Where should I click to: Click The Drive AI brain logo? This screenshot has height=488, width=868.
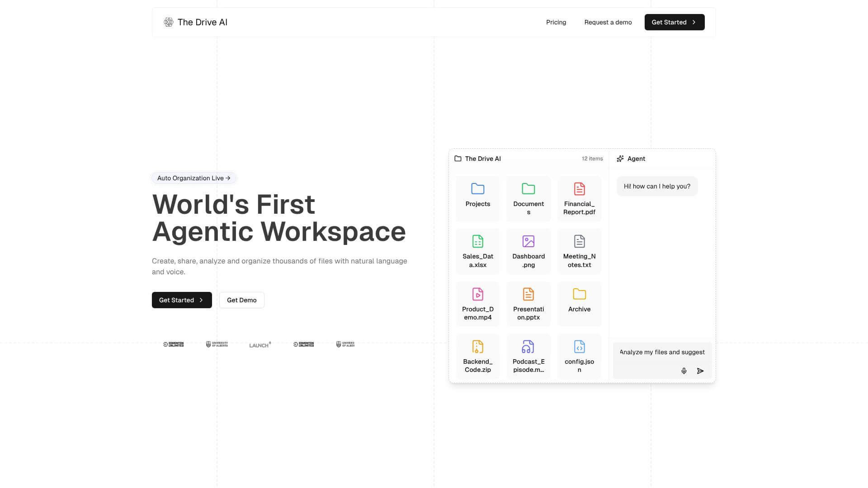click(x=169, y=22)
